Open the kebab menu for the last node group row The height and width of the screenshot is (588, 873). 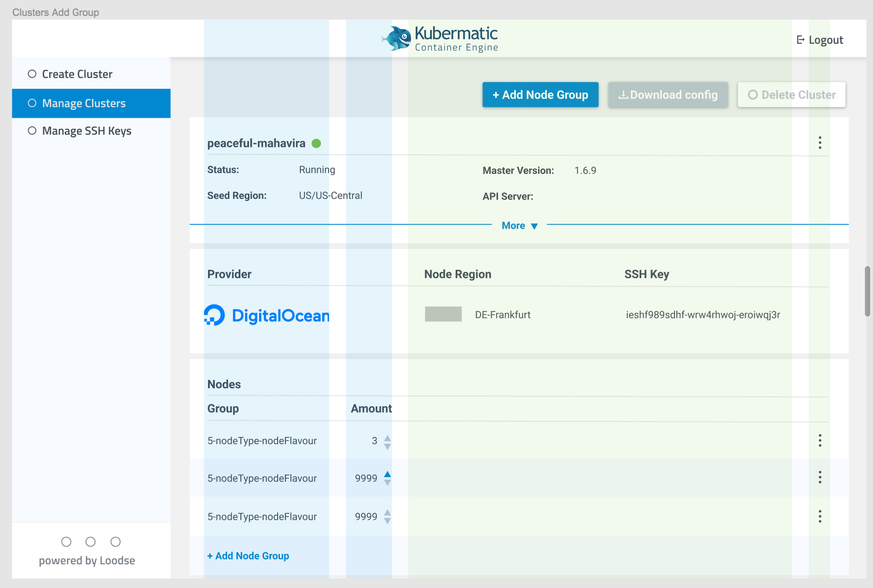(x=819, y=517)
